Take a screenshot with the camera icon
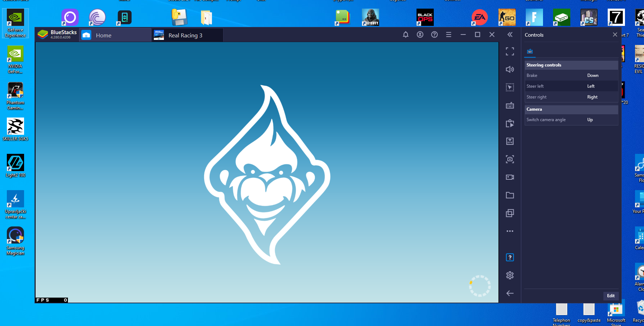Viewport: 644px width, 326px height. tap(510, 159)
